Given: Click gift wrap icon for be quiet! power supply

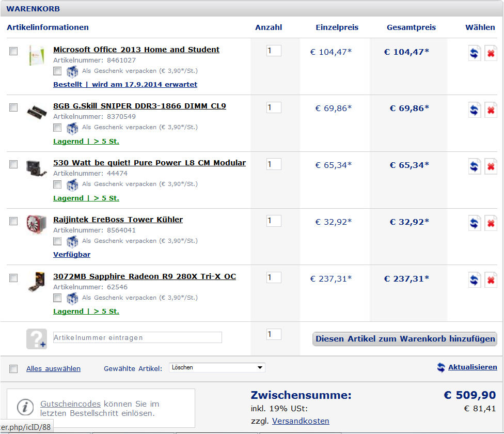Looking at the screenshot, I should 72,185.
